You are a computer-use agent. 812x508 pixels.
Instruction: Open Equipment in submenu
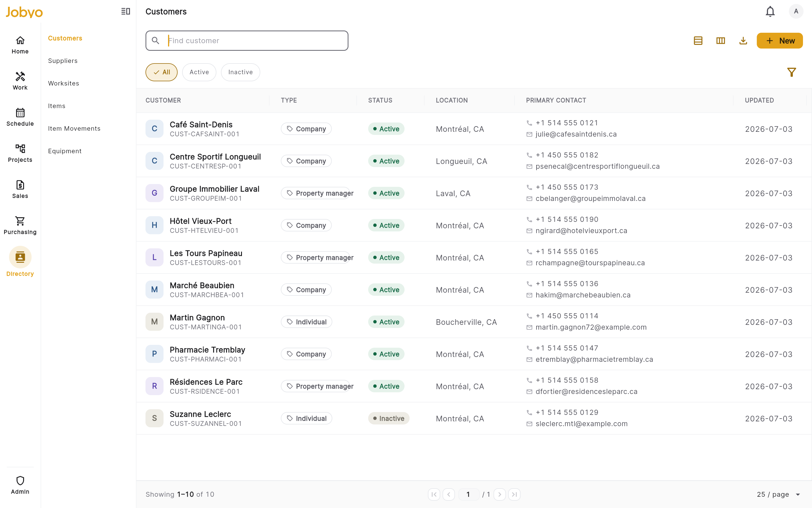point(65,151)
